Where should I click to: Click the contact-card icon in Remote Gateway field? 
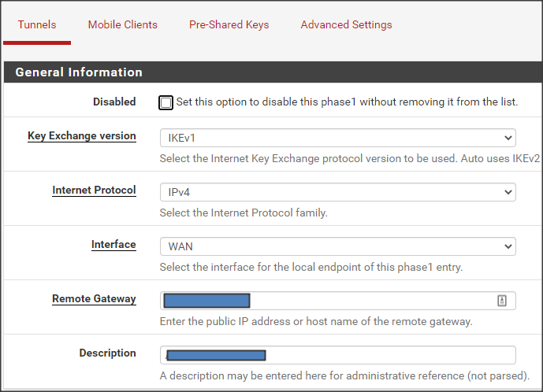pyautogui.click(x=502, y=300)
